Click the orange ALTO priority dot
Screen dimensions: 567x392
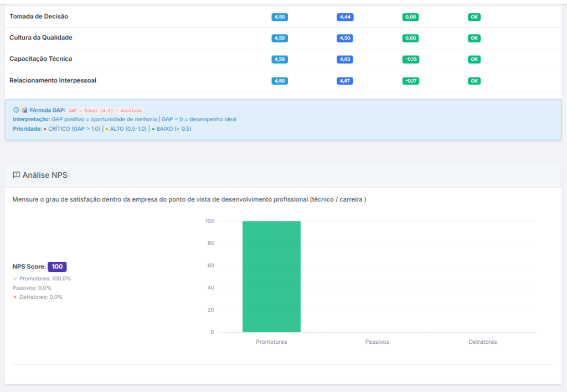point(106,128)
